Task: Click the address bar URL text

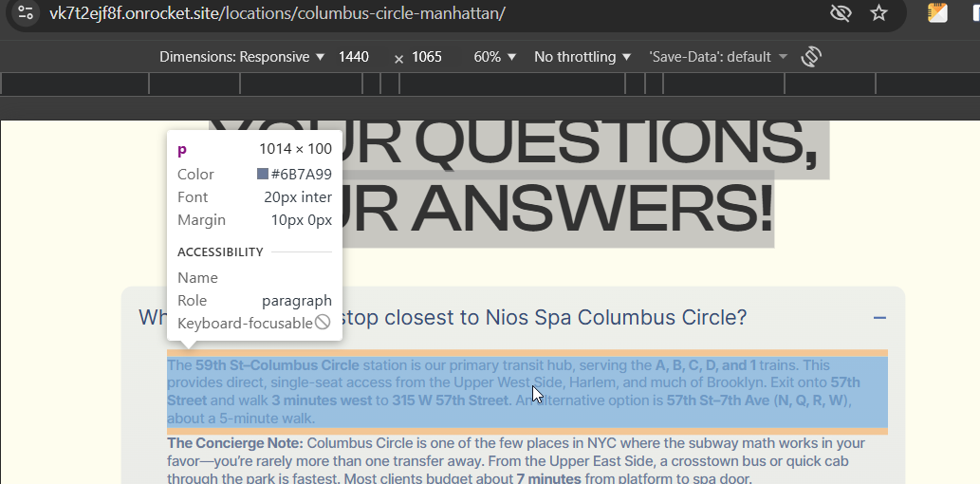Action: (278, 12)
